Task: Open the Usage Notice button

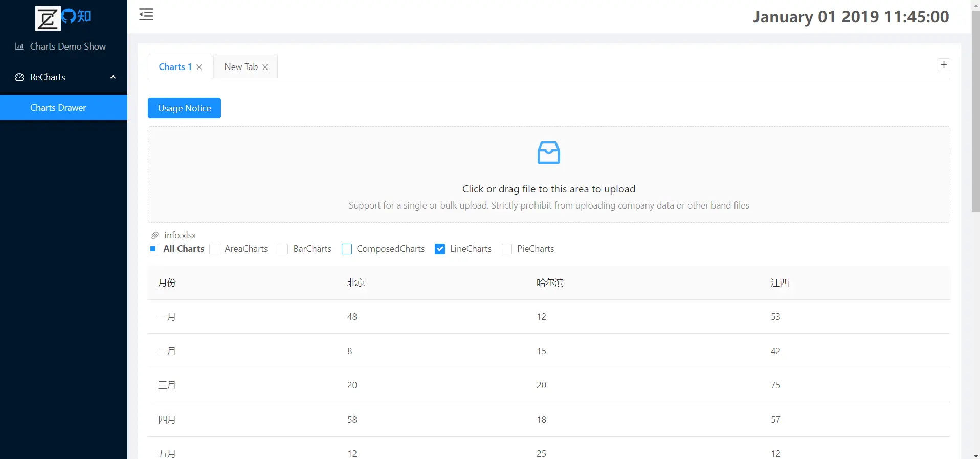Action: [x=184, y=108]
